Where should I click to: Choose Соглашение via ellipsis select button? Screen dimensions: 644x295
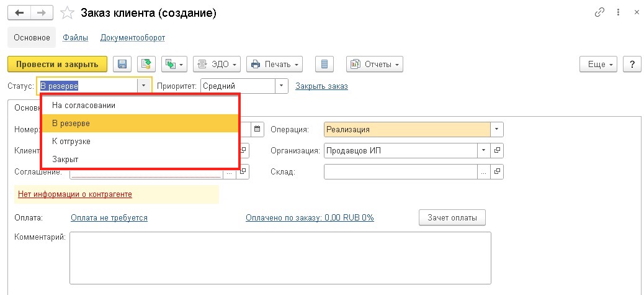[x=230, y=172]
